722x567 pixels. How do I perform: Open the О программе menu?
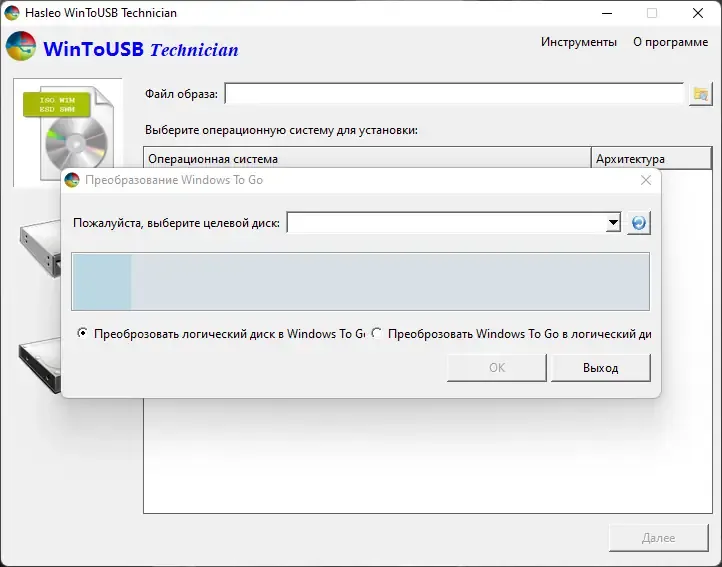670,42
